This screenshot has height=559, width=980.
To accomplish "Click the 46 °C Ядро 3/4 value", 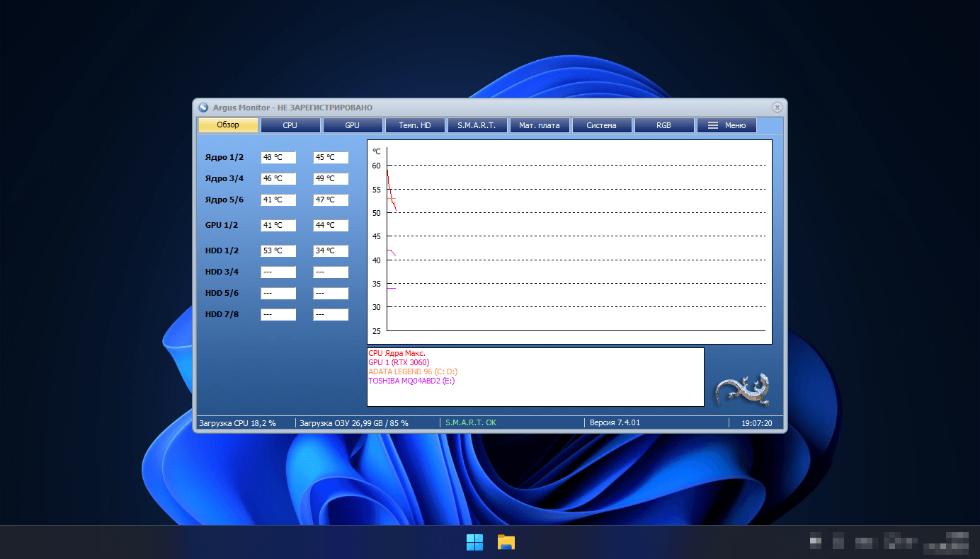I will pos(278,178).
